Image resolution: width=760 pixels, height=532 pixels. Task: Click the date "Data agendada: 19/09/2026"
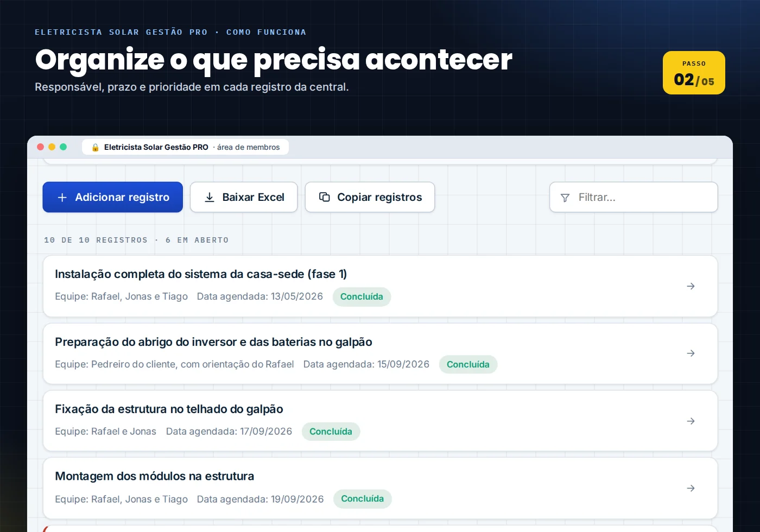[260, 499]
